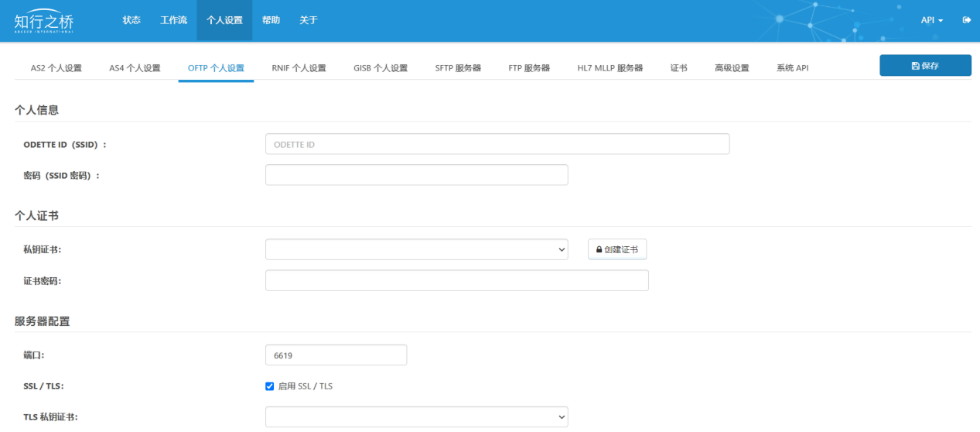Click the 密码 (SSID 密码) input field

(416, 175)
